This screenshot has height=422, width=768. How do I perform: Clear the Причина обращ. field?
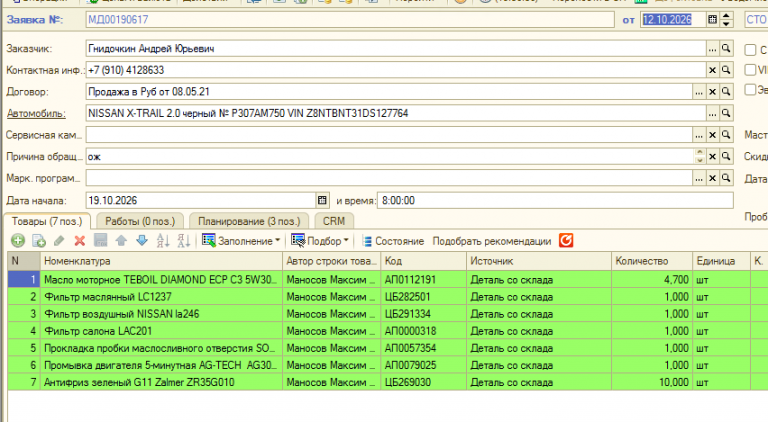point(712,156)
